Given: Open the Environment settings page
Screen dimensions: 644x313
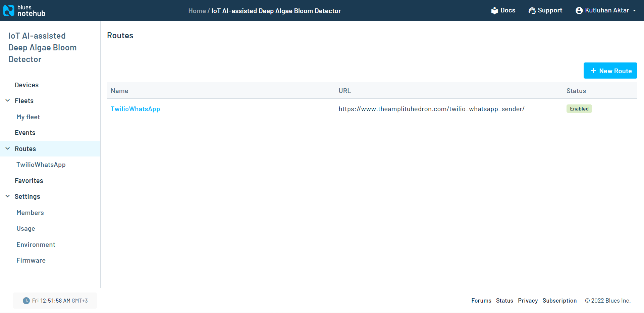Looking at the screenshot, I should point(36,244).
